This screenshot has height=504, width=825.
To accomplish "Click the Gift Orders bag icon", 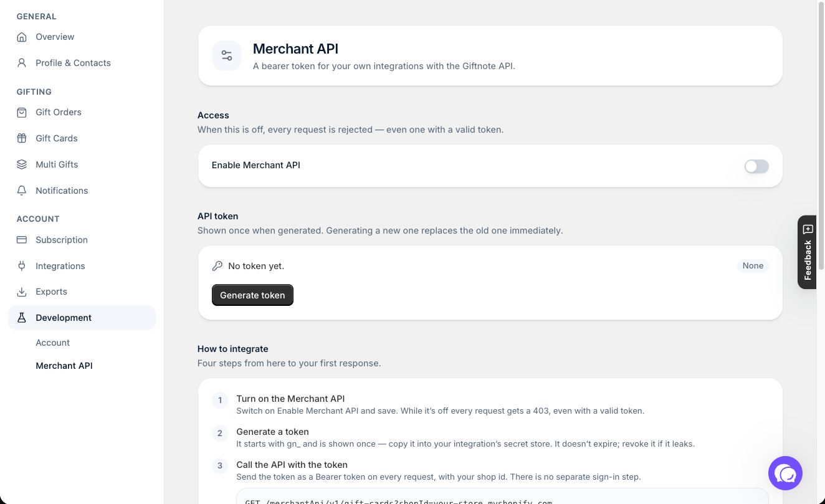I will point(22,112).
